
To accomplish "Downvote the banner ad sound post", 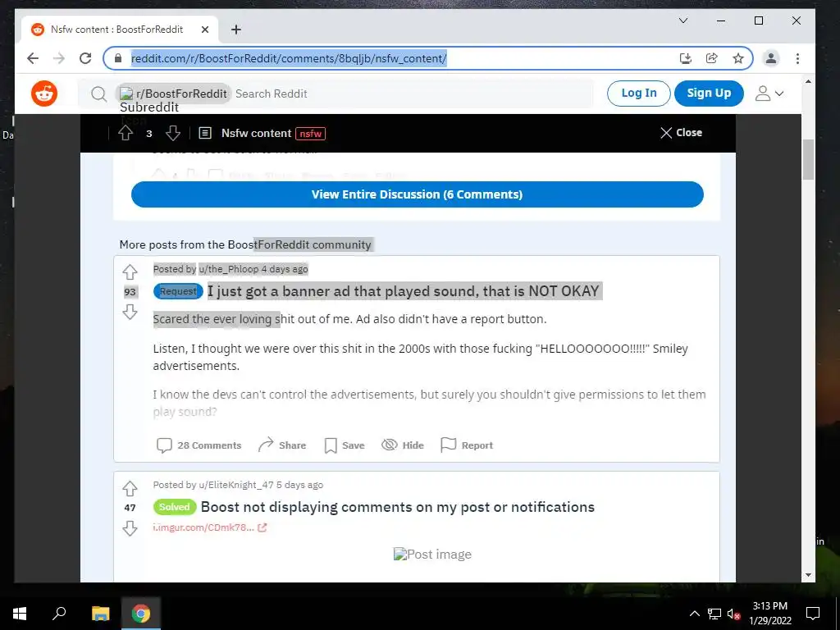I will coord(130,312).
